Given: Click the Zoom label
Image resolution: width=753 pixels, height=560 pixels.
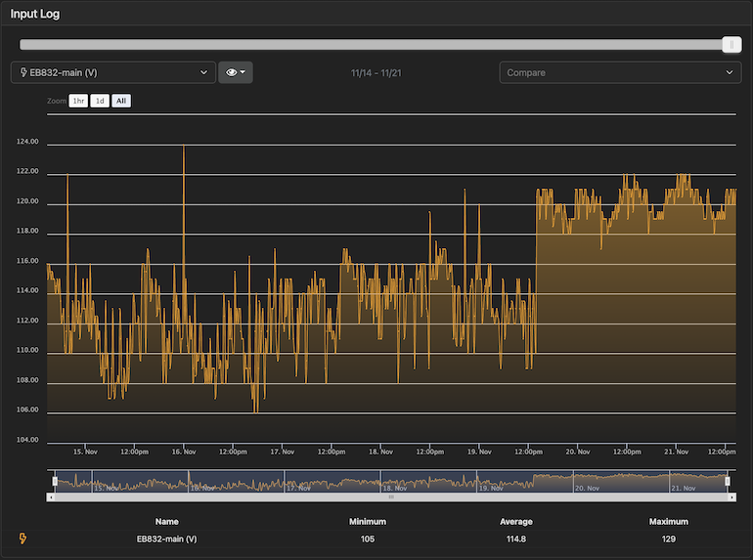Looking at the screenshot, I should [57, 101].
